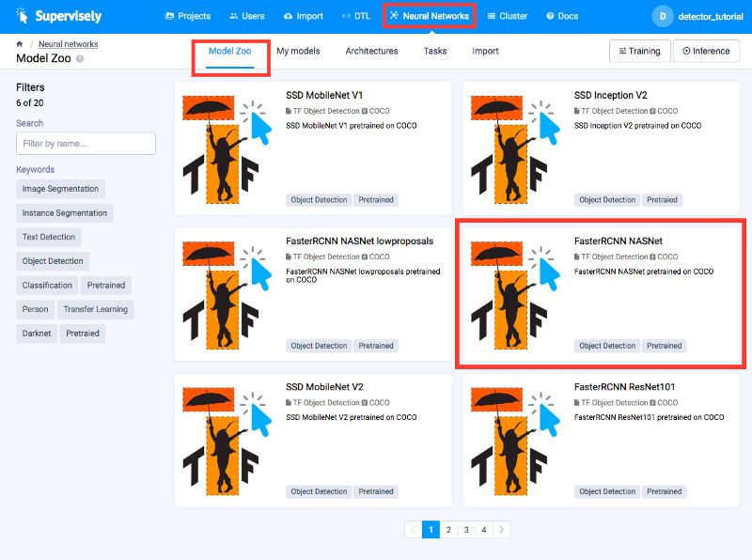Open DTL in the top navigation
The height and width of the screenshot is (560, 752).
tap(356, 16)
